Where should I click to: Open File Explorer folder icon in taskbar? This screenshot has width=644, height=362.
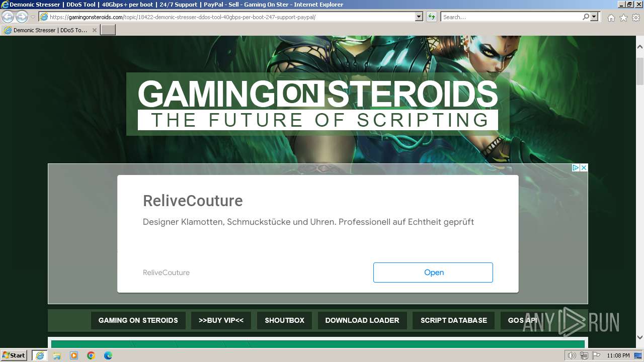57,355
